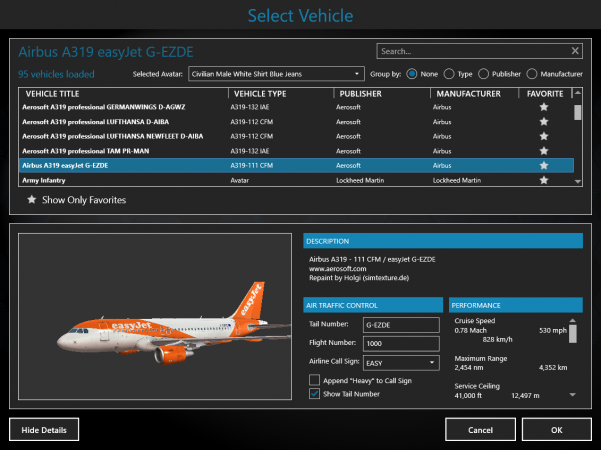Click the A319-111 CFM type cell
This screenshot has height=450, width=601.
pos(251,165)
